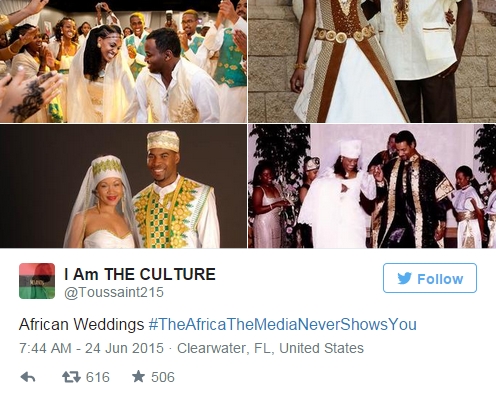Open the bottom-left couple portrait on dark background
The image size is (496, 400).
[x=123, y=186]
